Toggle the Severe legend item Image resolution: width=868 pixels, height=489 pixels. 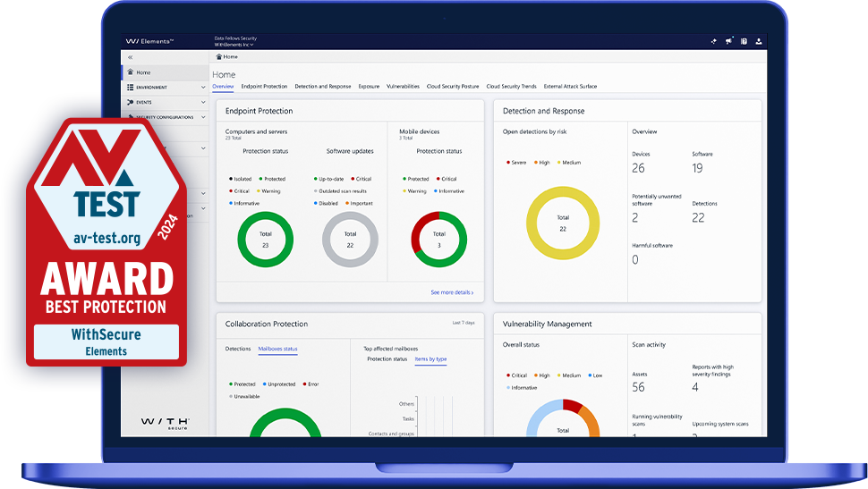(516, 162)
